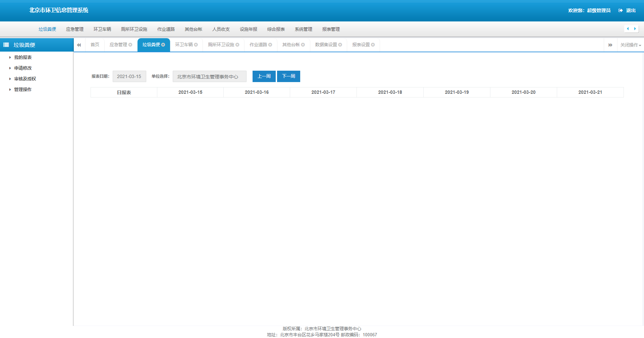Close the 应急管理 tab

[130, 45]
